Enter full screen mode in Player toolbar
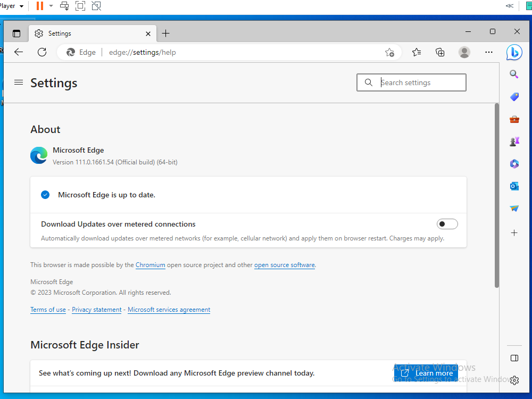 click(x=80, y=6)
